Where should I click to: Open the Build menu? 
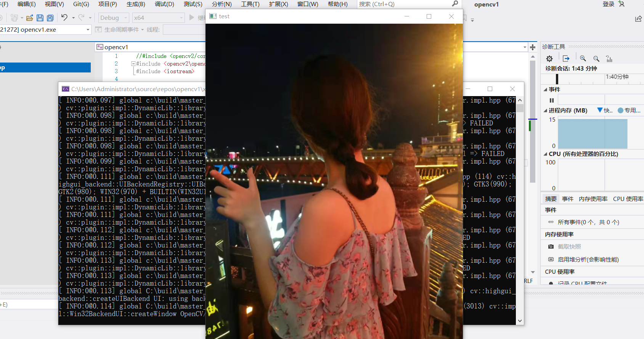coord(136,4)
